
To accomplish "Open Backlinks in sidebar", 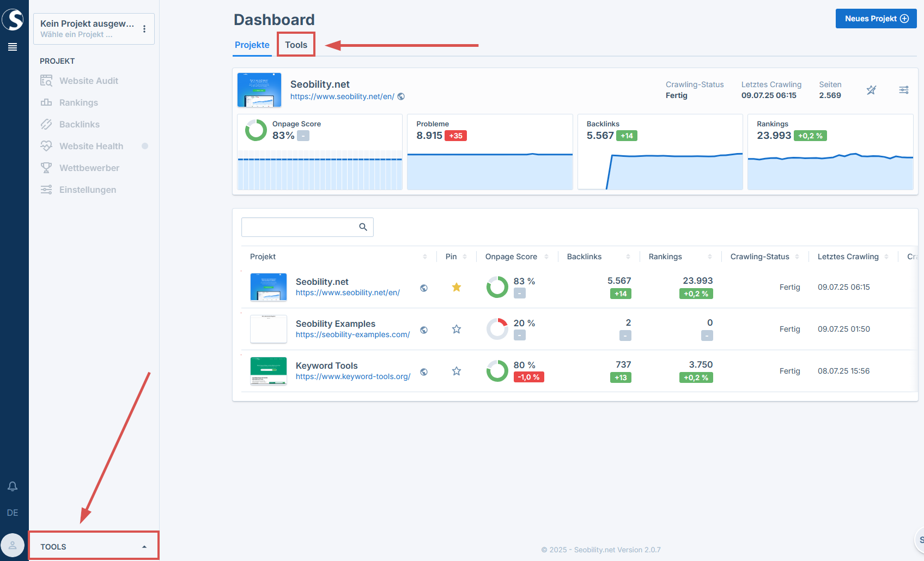I will tap(80, 124).
